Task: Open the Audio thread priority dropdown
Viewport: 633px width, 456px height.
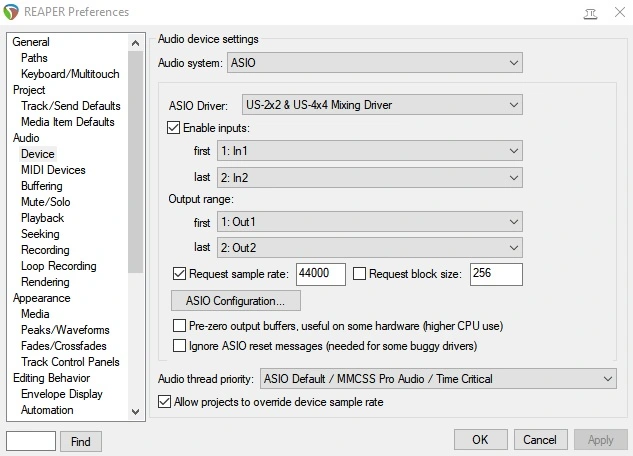Action: (437, 379)
